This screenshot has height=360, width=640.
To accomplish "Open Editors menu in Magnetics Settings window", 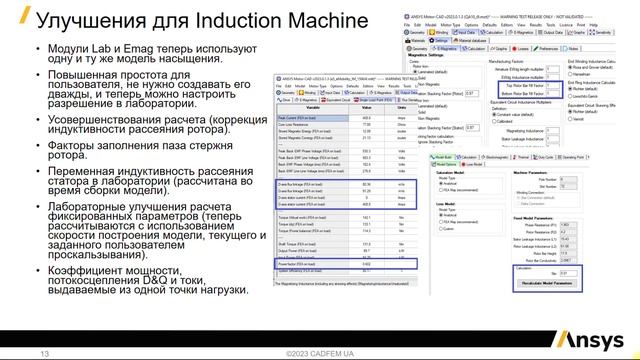I will (507, 25).
